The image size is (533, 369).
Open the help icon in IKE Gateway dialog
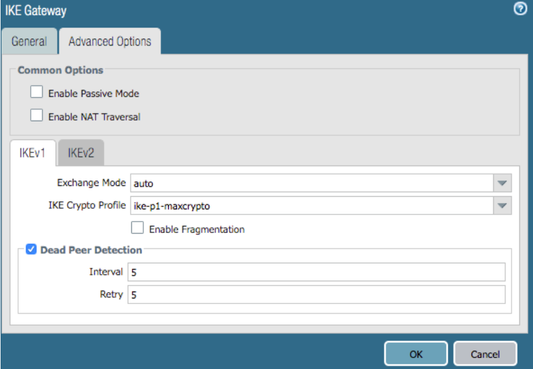(520, 9)
